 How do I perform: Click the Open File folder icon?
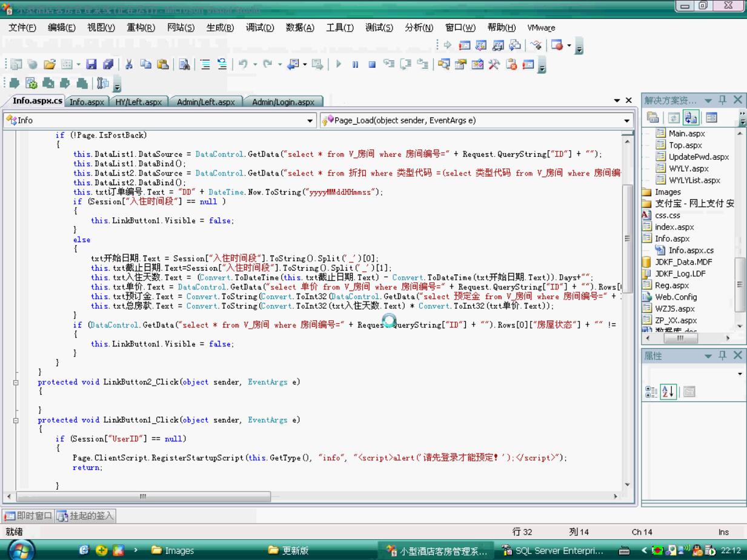50,64
